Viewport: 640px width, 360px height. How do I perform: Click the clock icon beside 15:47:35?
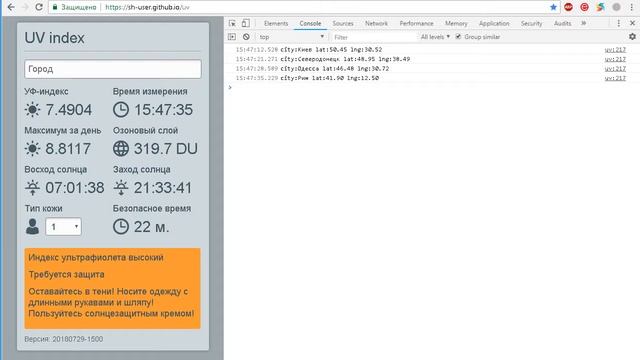click(x=121, y=110)
